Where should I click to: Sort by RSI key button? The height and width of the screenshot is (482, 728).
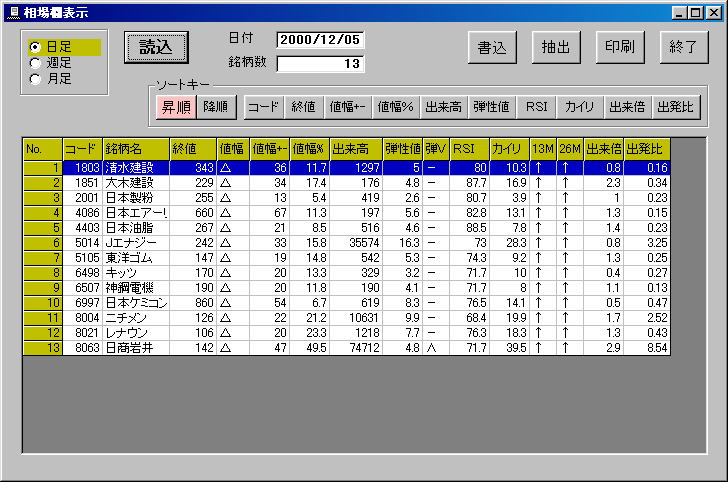coord(537,107)
